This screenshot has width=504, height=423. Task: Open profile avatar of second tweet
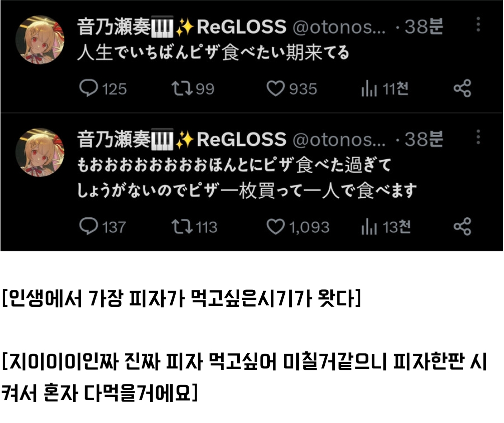[x=40, y=152]
